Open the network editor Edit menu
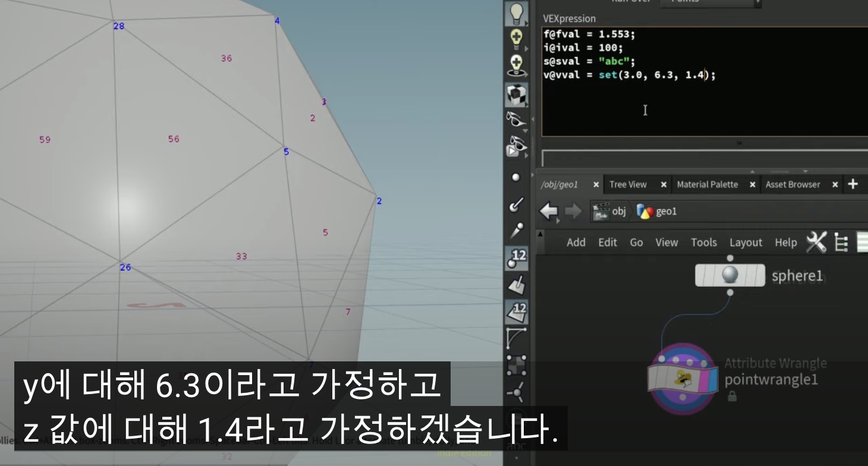This screenshot has height=466, width=868. (608, 243)
